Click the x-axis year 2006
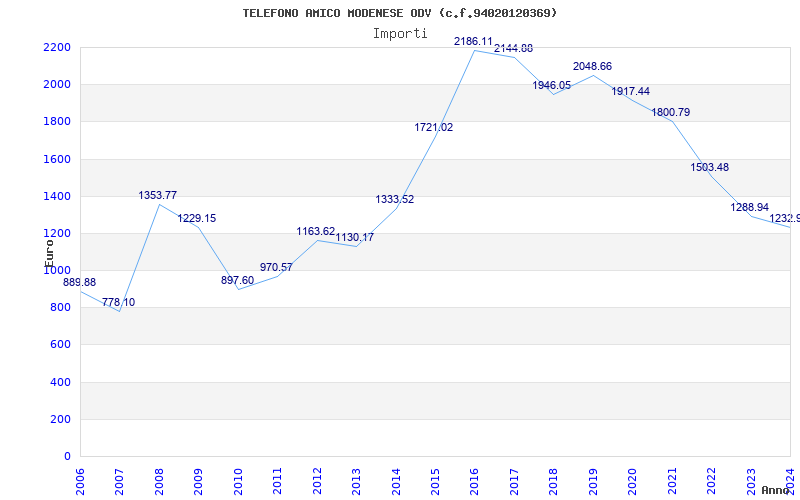Viewport: 800px width, 500px height. 80,482
